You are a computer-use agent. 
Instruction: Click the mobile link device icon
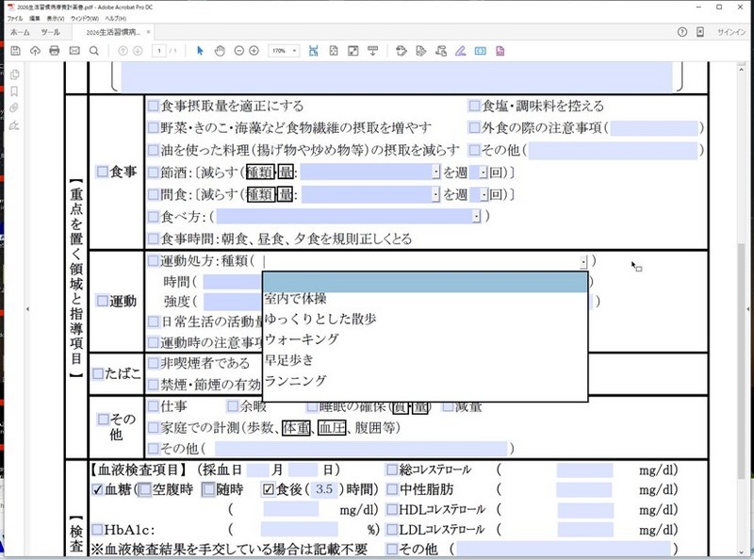pyautogui.click(x=700, y=32)
